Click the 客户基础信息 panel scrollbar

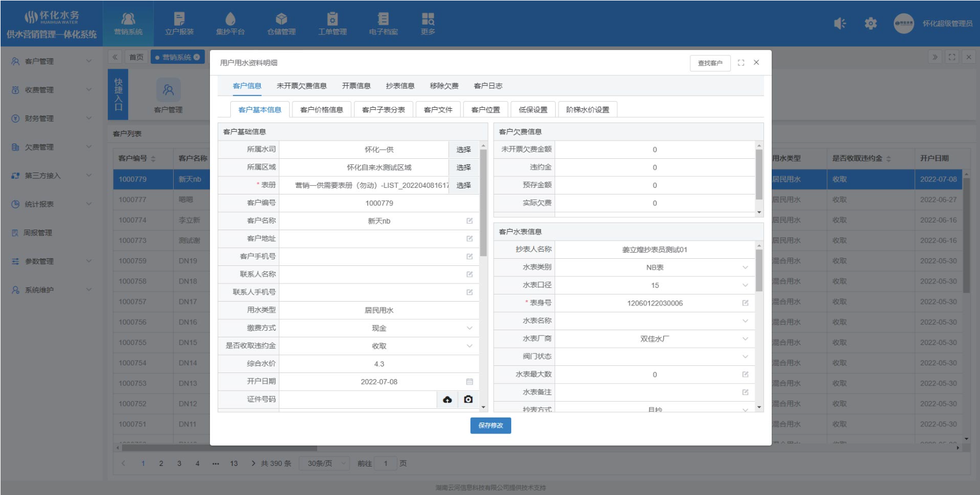(x=484, y=203)
